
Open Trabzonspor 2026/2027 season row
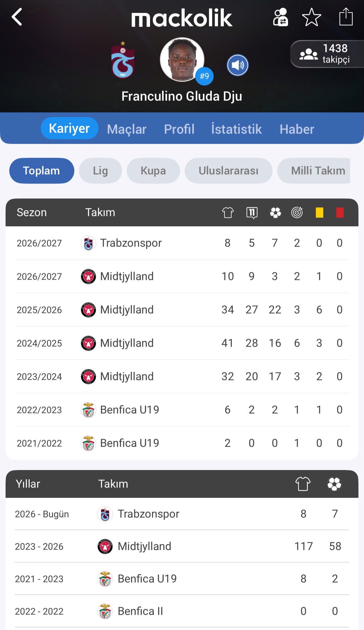182,243
